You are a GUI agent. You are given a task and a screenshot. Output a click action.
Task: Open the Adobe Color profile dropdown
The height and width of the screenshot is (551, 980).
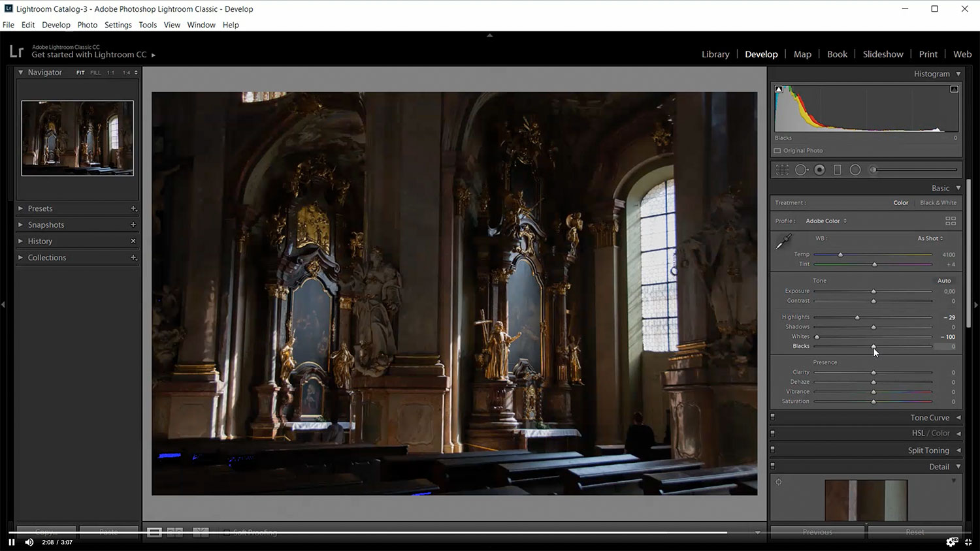[826, 221]
